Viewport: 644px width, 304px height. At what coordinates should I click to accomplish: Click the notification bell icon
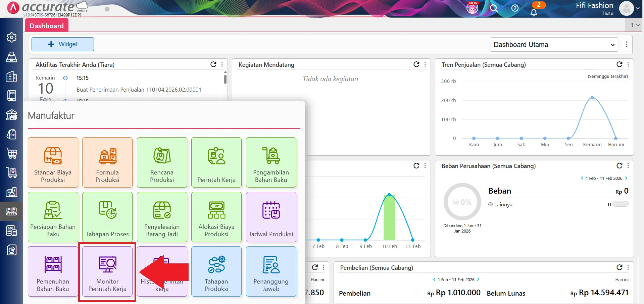[534, 12]
